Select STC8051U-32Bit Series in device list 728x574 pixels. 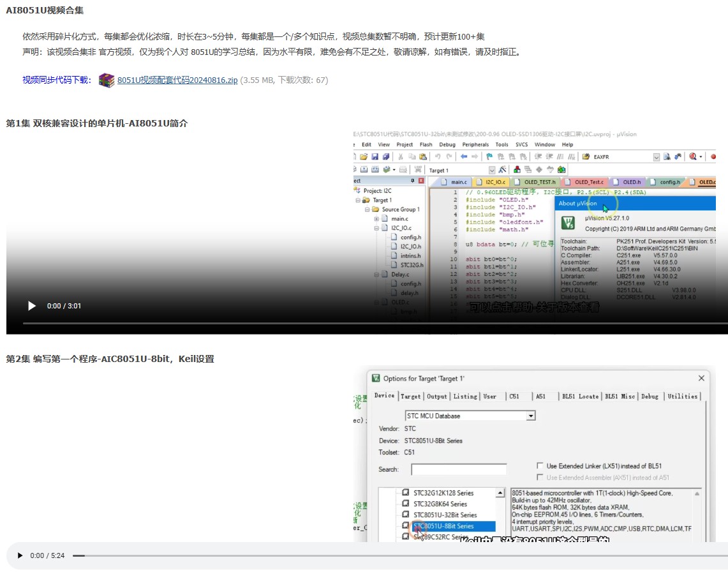[x=445, y=515]
